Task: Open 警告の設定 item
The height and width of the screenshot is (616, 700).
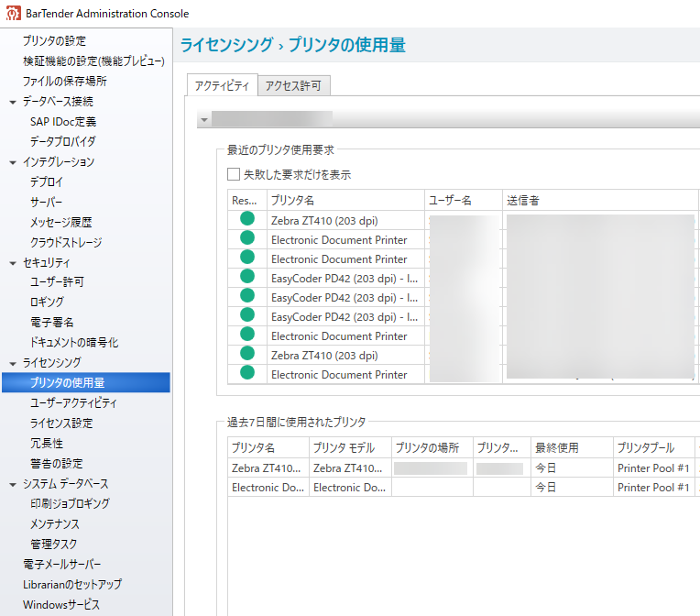Action: tap(57, 463)
